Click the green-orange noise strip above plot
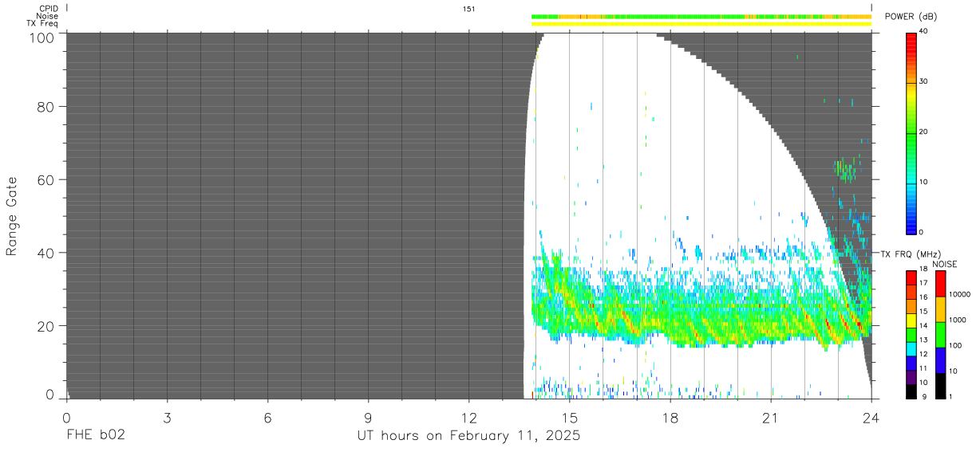 [x=701, y=16]
